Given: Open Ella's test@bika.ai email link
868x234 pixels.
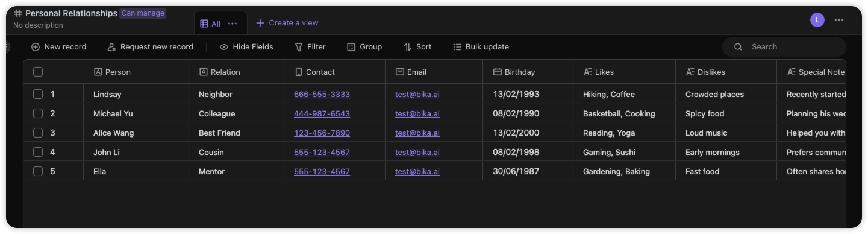Looking at the screenshot, I should pyautogui.click(x=417, y=171).
